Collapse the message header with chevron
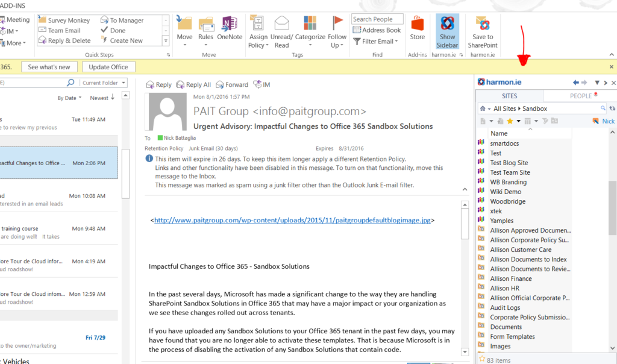Screen dimensions: 617x364 [465, 189]
